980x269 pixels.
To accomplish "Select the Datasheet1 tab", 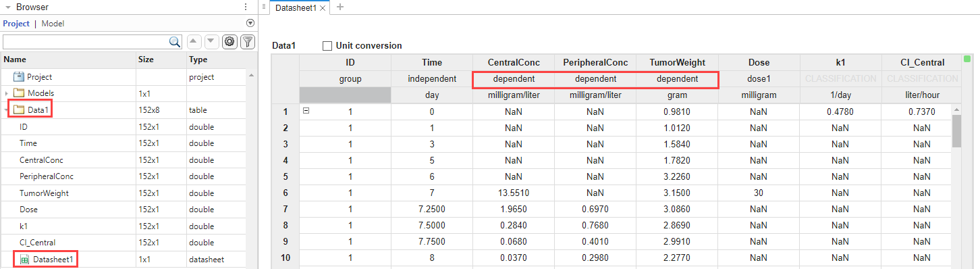I will point(296,7).
